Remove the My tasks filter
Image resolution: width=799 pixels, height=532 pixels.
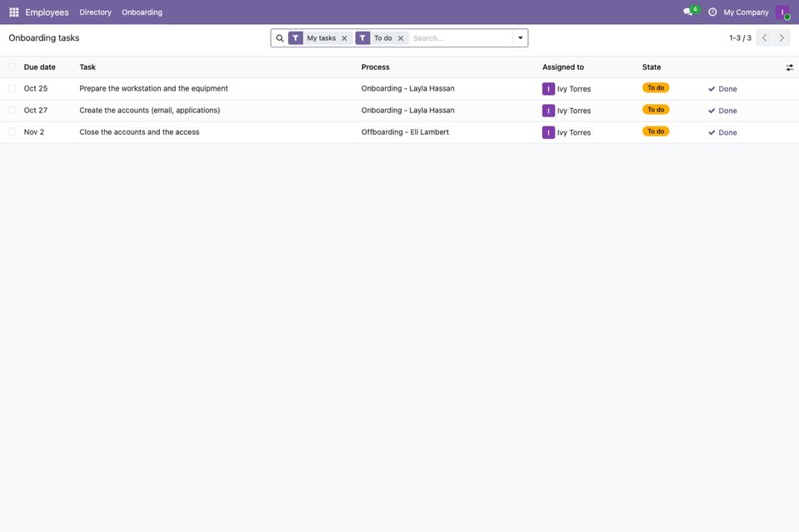(x=344, y=38)
